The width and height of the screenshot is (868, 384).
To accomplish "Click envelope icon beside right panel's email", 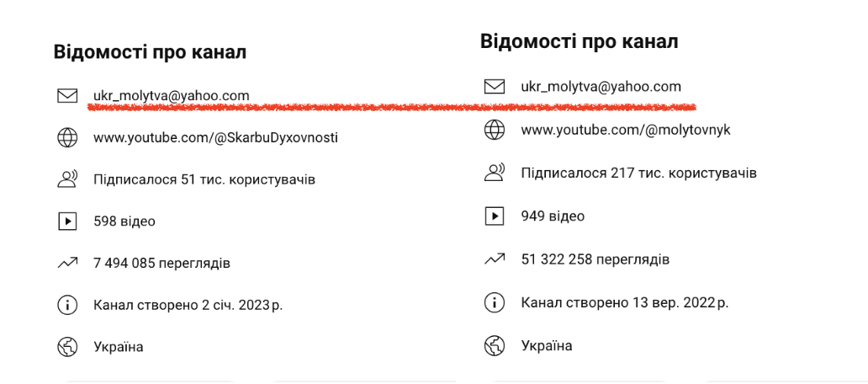I will point(495,87).
